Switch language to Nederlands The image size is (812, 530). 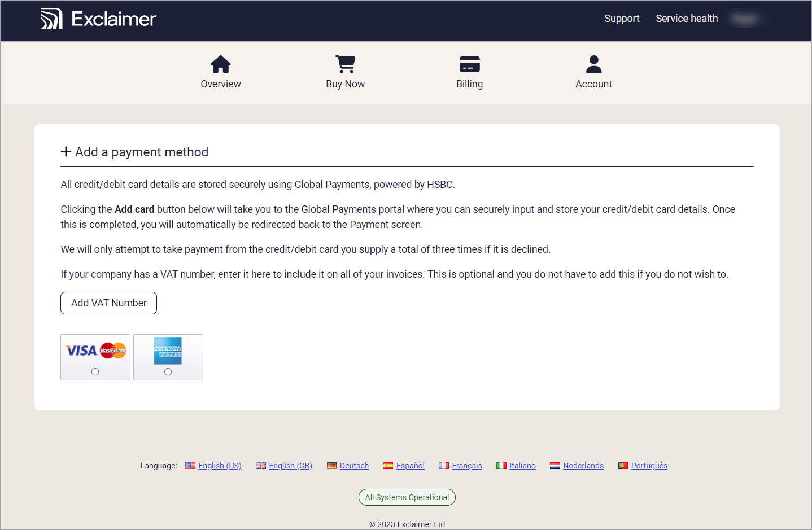[583, 466]
